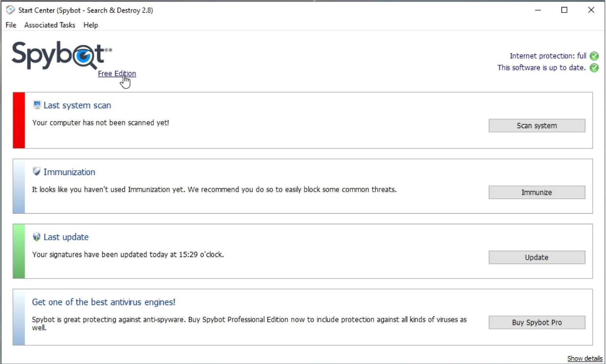Click the Buy Spybot Pro button

[x=536, y=323]
